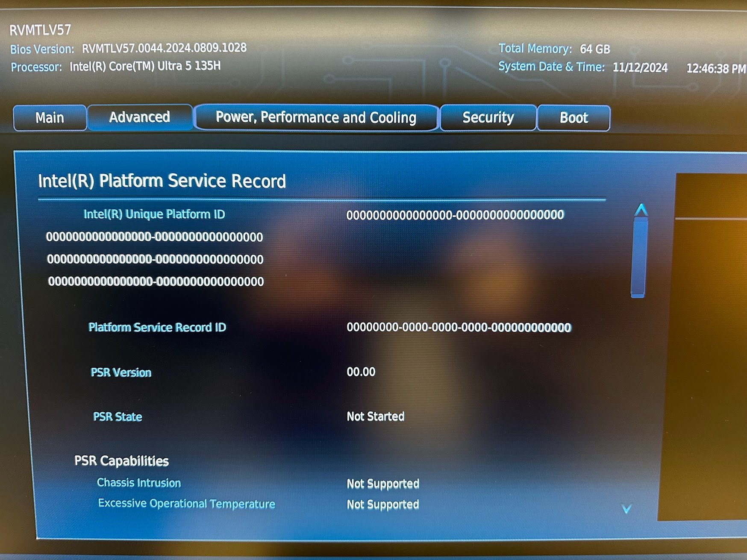Click the System Date & Time label
This screenshot has height=560, width=747.
[x=552, y=67]
